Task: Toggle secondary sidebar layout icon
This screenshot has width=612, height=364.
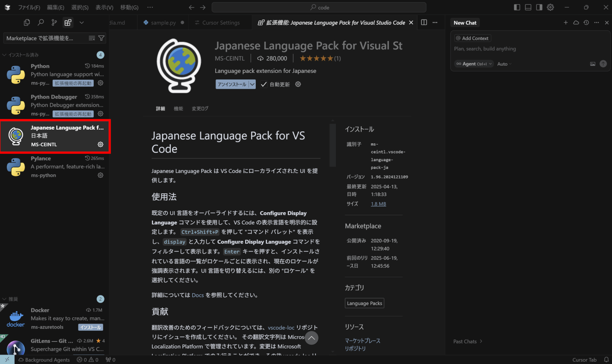Action: [539, 7]
